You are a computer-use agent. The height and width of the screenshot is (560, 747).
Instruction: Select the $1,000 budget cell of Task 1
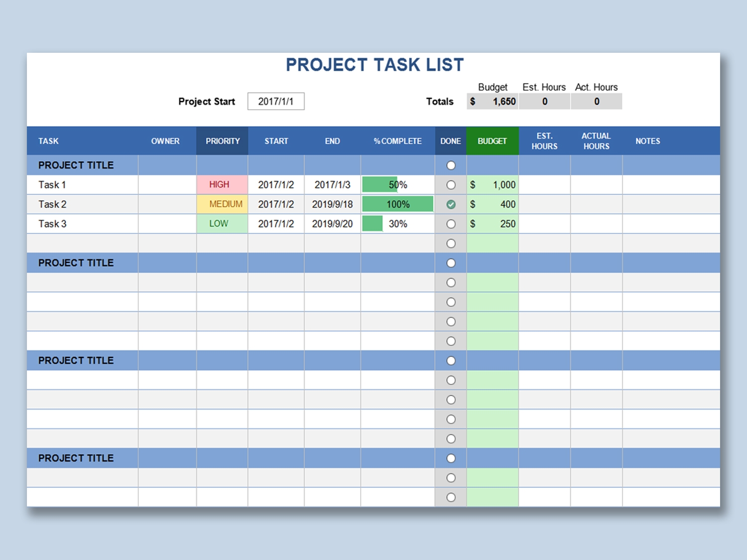click(x=492, y=185)
